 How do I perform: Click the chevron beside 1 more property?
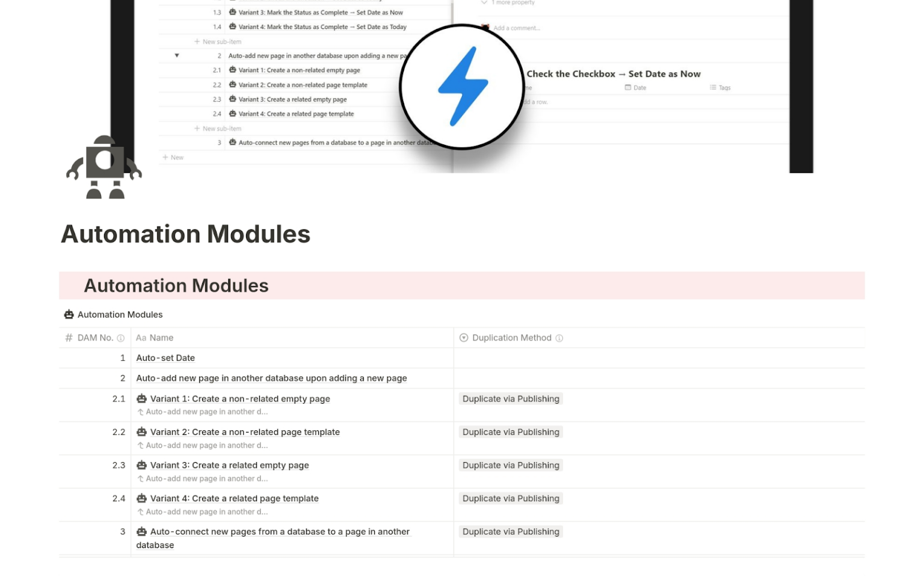(484, 3)
